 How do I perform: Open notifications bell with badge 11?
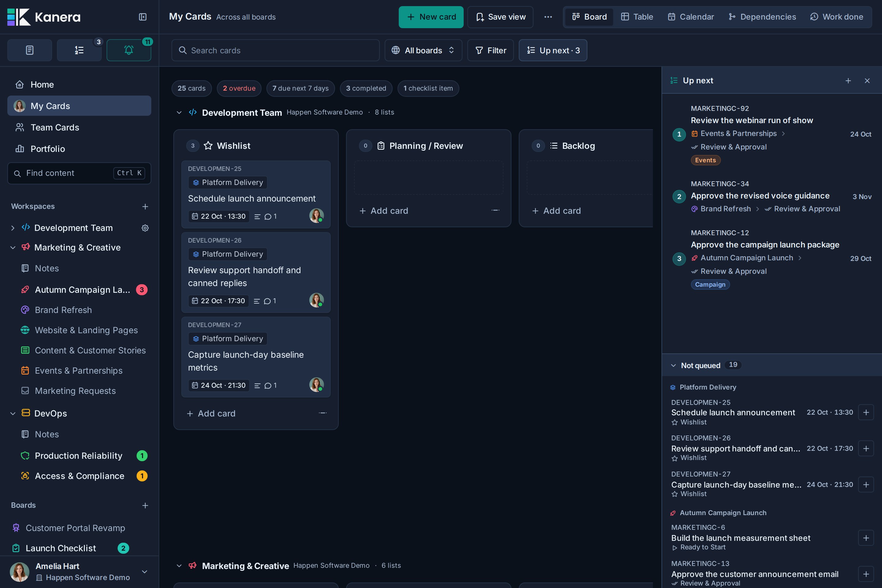(x=129, y=50)
